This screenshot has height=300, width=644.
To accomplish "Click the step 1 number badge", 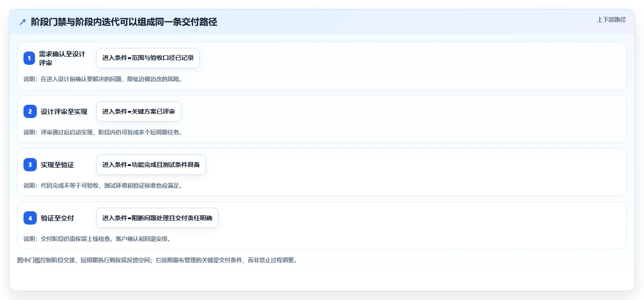I will point(29,58).
